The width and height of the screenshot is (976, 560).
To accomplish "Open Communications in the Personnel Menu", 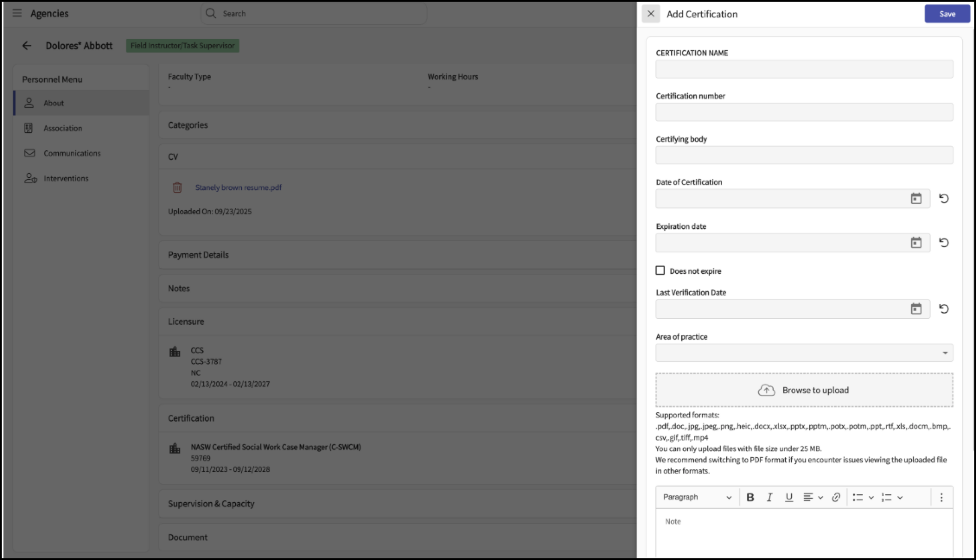I will click(81, 153).
